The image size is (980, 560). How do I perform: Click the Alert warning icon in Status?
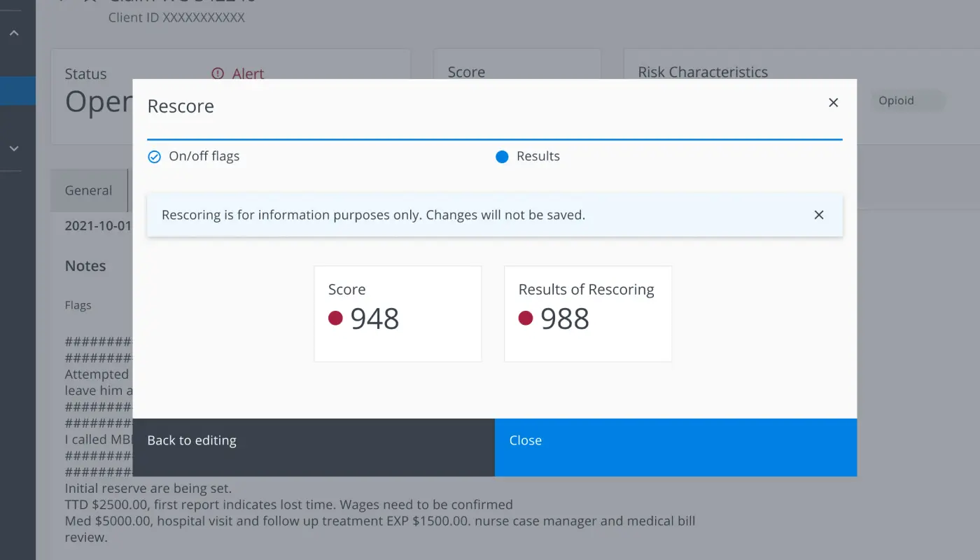pos(218,73)
